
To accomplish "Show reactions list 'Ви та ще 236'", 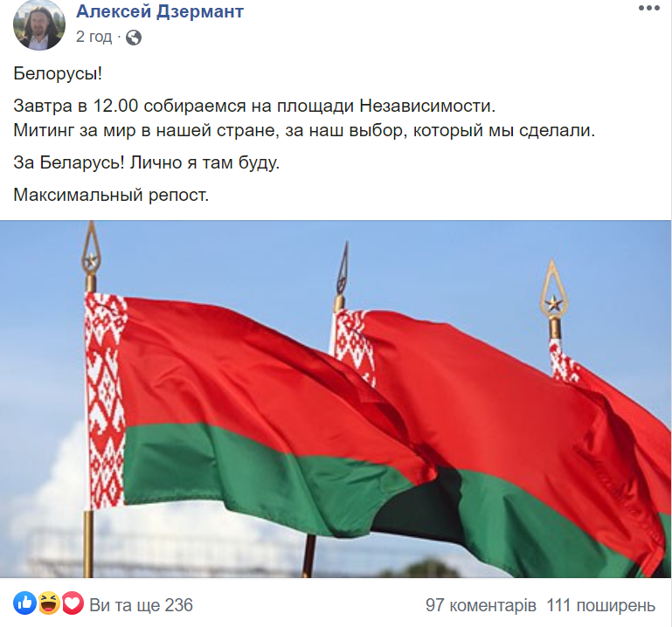I will 141,605.
